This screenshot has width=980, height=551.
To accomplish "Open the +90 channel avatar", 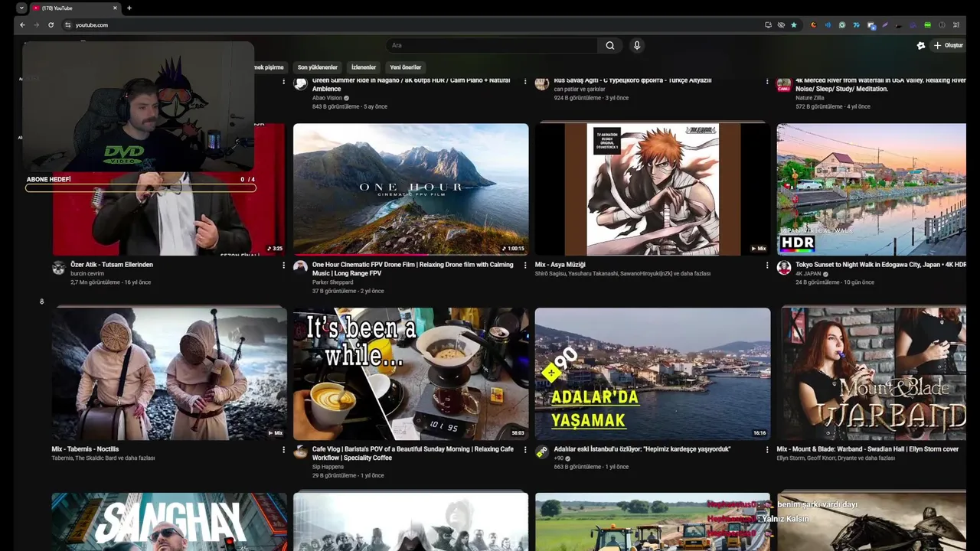I will 542,452.
